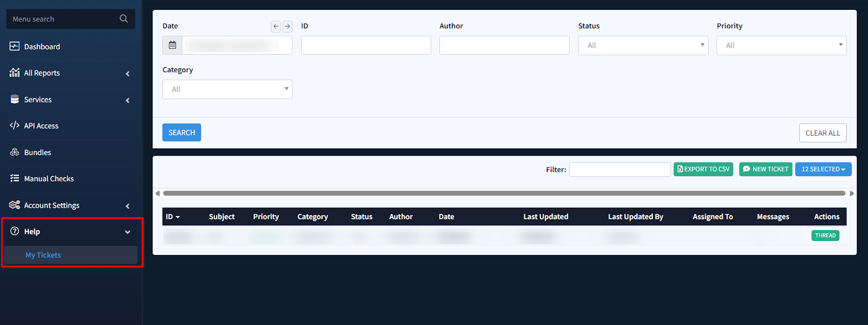Open the Category dropdown filter
Image resolution: width=868 pixels, height=325 pixels.
tap(227, 90)
